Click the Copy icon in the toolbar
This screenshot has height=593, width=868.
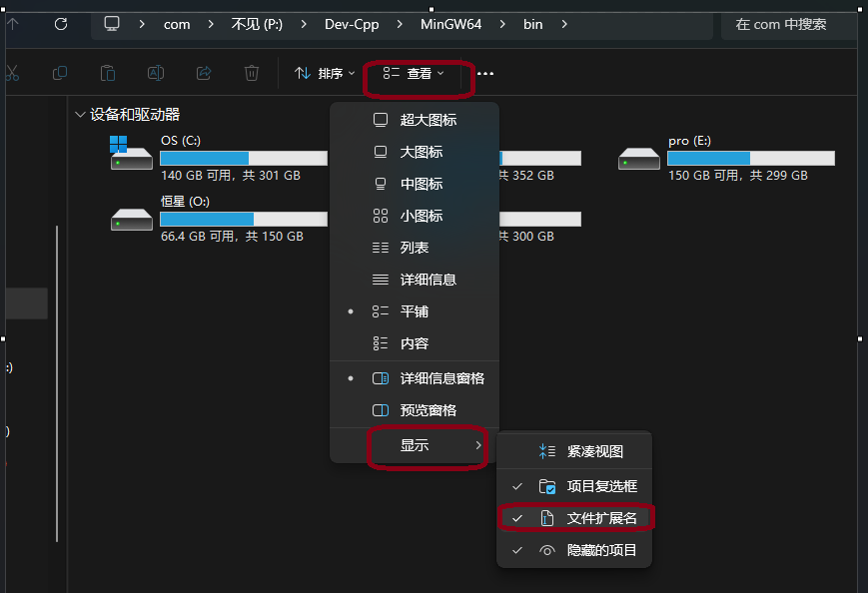(x=60, y=73)
